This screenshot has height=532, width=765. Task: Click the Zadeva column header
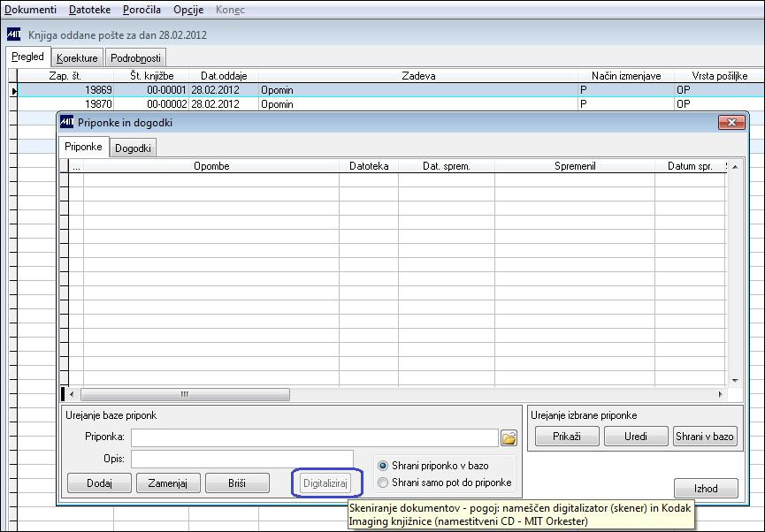(418, 76)
